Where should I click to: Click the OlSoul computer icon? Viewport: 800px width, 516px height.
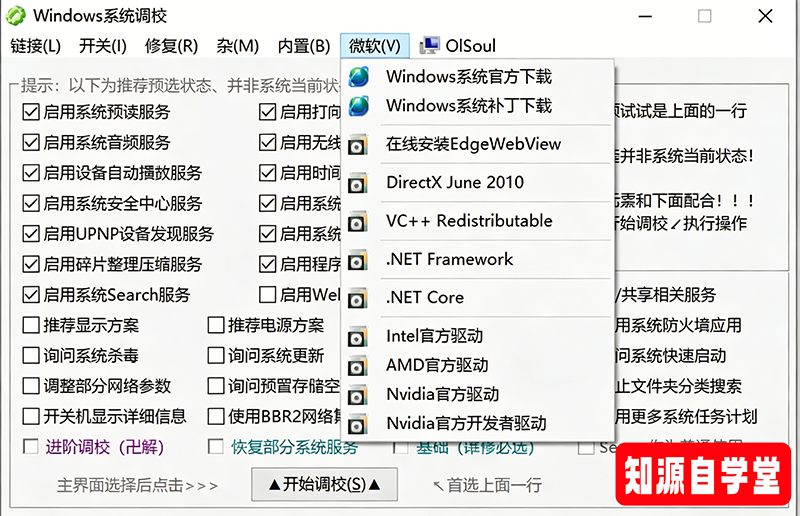429,45
